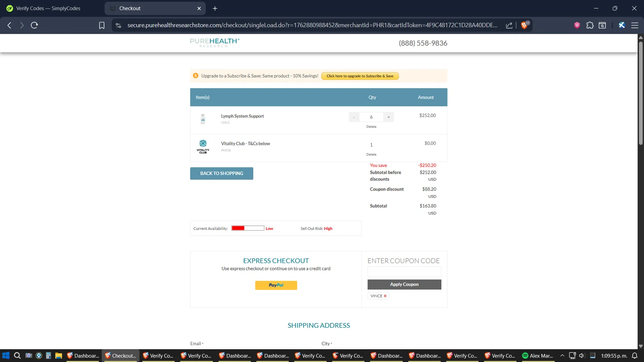Reload the checkout page
The height and width of the screenshot is (362, 644).
[34, 25]
